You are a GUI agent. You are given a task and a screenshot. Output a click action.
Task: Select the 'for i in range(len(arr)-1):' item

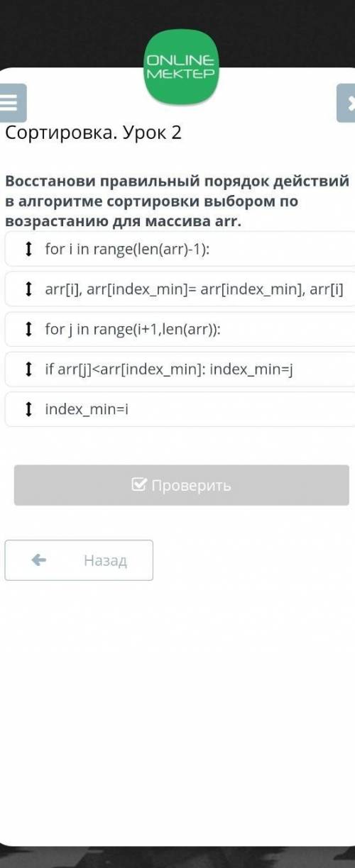(x=180, y=249)
